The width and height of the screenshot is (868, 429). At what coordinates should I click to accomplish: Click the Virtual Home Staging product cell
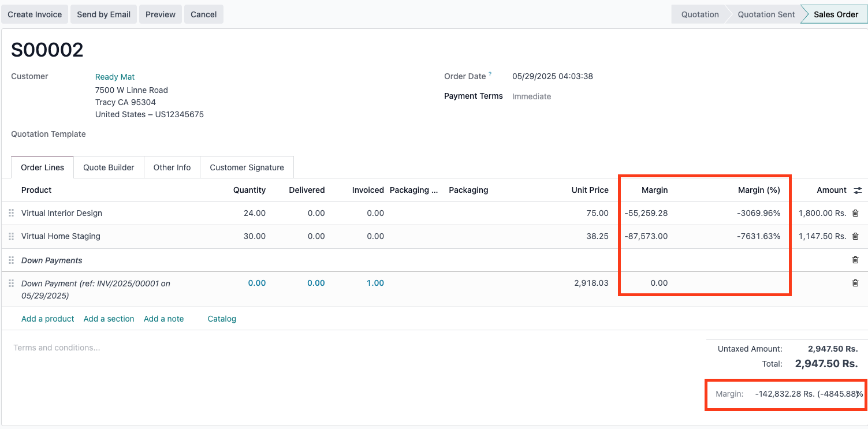pos(61,236)
